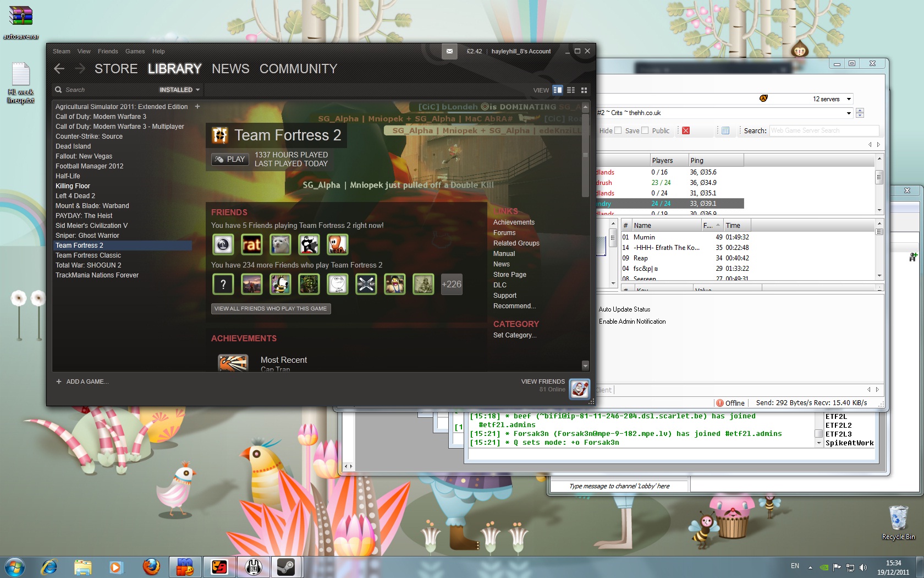Open the autosave.rar desktop file
The image size is (924, 578).
(21, 23)
